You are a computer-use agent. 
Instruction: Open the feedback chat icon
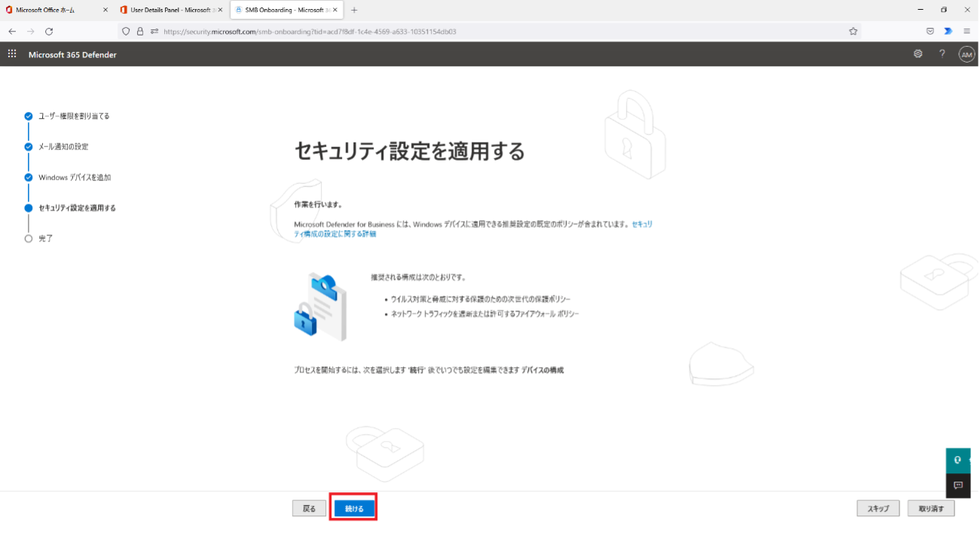coord(958,485)
